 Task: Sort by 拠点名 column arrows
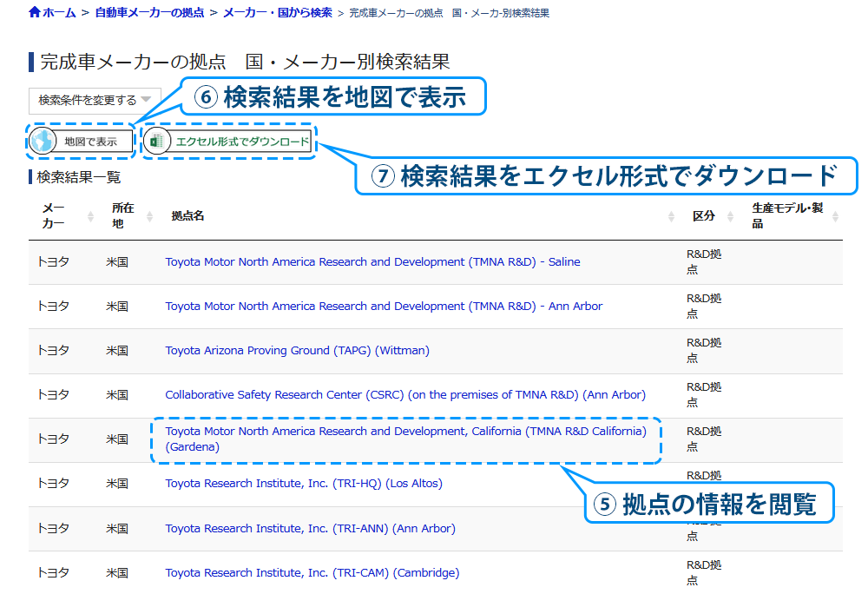[672, 216]
